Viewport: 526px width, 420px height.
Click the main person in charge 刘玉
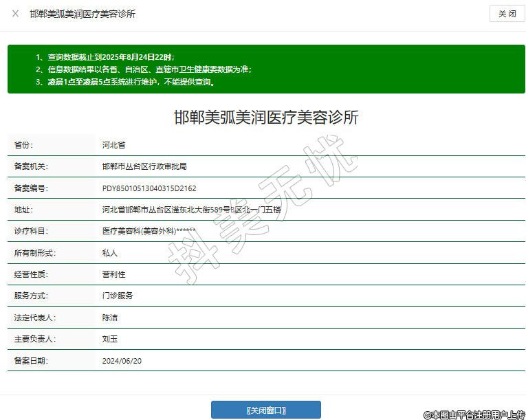[110, 339]
